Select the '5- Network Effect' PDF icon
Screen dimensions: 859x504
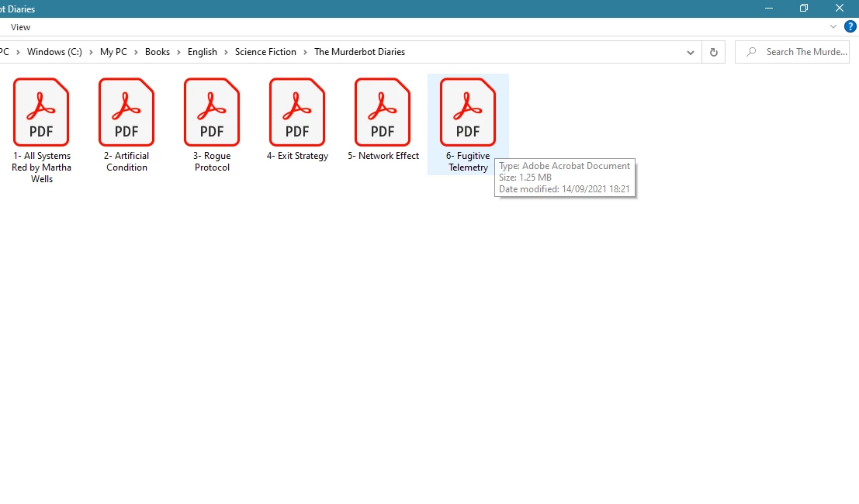383,112
